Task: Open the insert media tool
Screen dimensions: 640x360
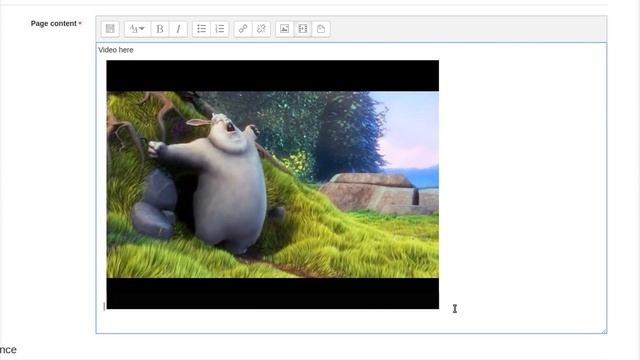Action: 303,29
